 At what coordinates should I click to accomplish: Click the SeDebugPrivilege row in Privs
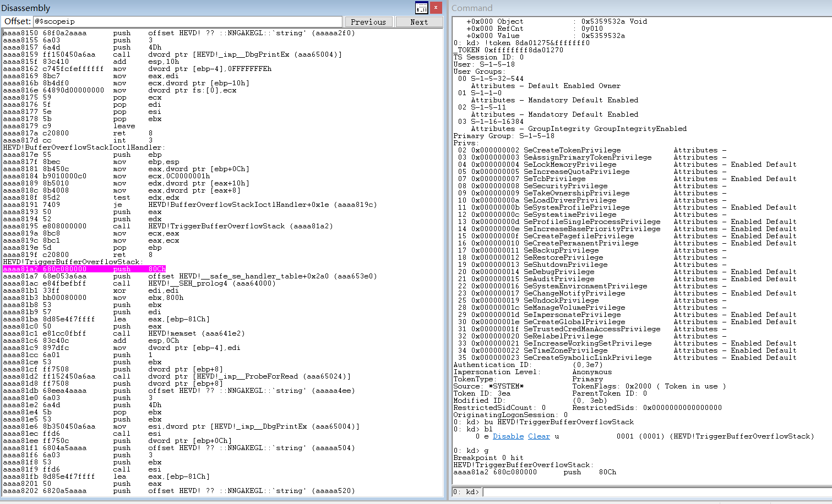click(x=627, y=272)
